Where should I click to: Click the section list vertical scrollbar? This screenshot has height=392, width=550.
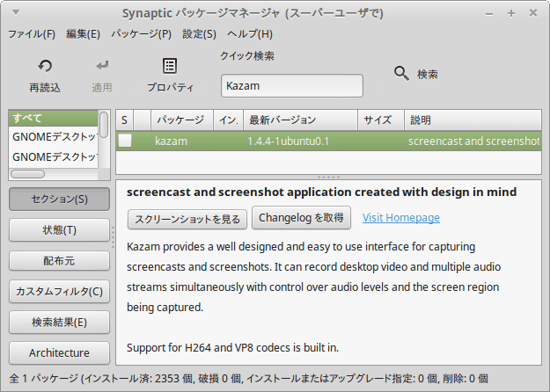coord(104,125)
